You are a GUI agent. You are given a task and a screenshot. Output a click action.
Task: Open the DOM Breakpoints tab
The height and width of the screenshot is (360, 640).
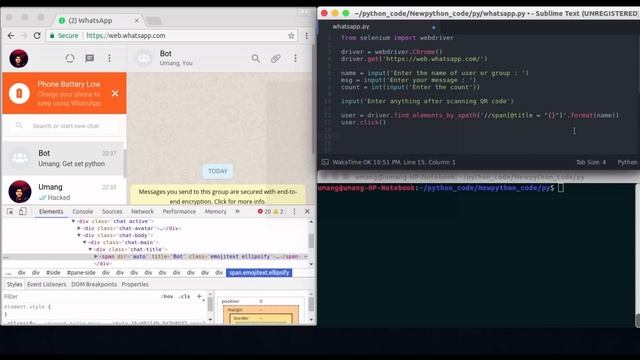coord(94,284)
